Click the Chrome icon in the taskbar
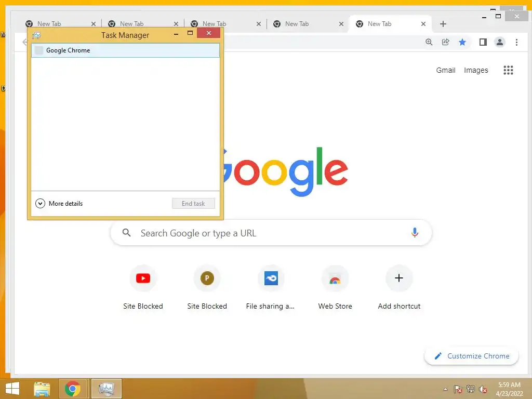The image size is (532, 399). click(x=73, y=389)
